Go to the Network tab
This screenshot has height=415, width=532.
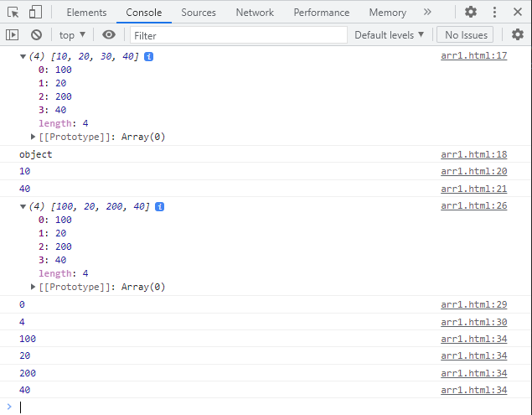point(255,13)
